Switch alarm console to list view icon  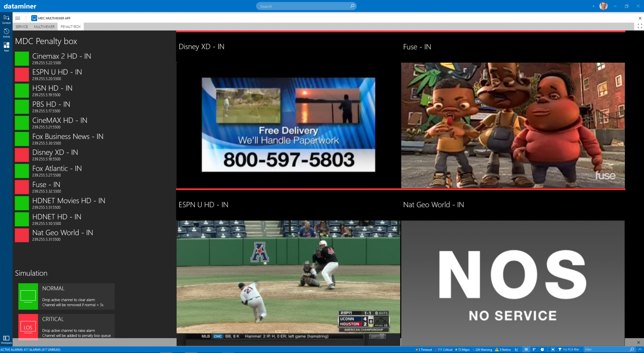(526, 349)
